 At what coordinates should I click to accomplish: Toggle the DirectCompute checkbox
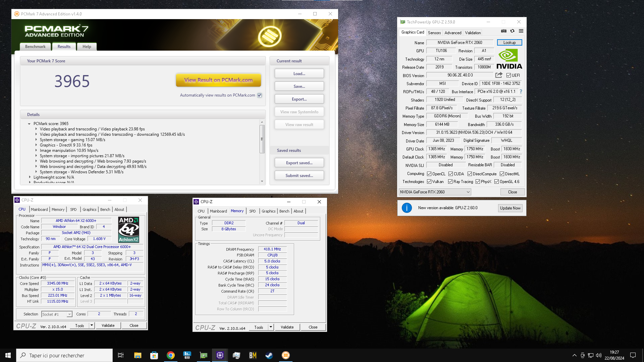pyautogui.click(x=470, y=174)
